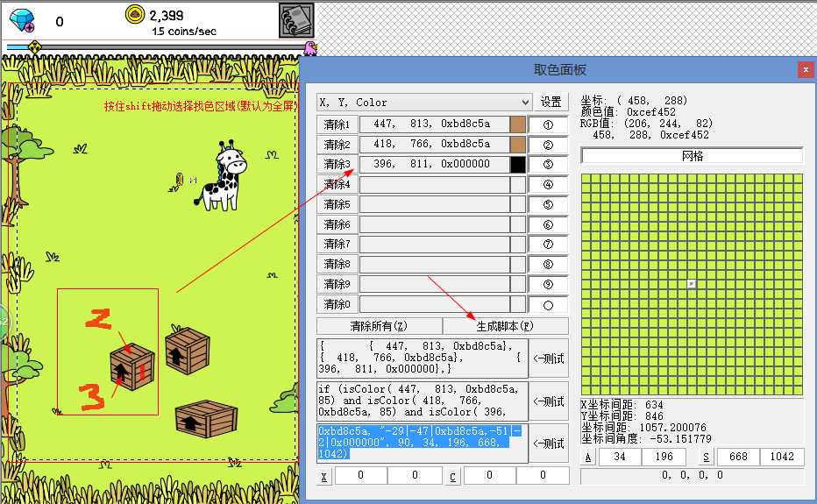This screenshot has height=504, width=817.
Task: Click the empty circle button for row 0
Action: 548,305
